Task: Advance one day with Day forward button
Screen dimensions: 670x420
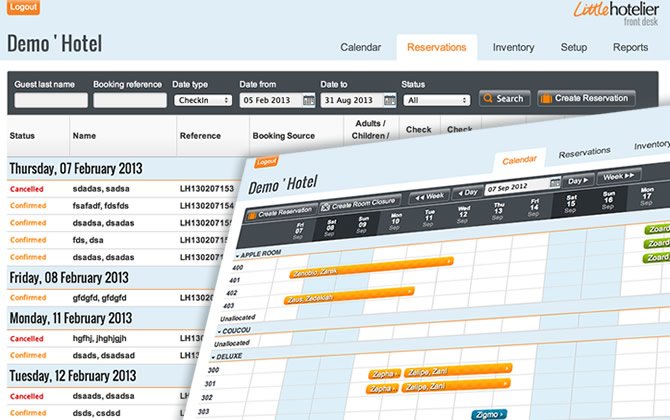Action: tap(578, 180)
